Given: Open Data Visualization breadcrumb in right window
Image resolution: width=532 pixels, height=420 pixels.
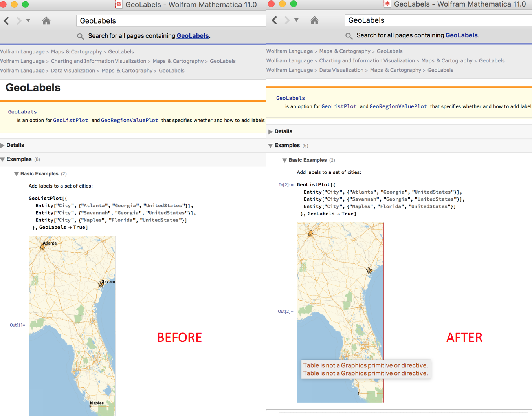Looking at the screenshot, I should [341, 70].
